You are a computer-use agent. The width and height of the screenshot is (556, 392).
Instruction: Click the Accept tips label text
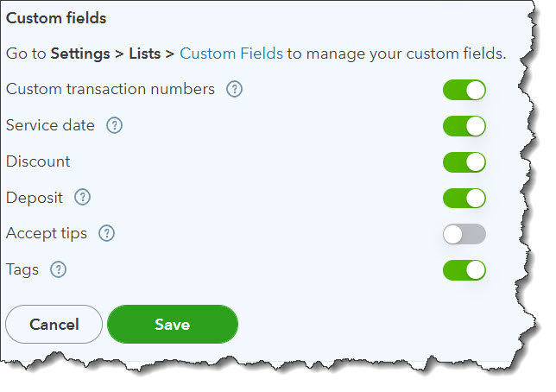tap(47, 233)
